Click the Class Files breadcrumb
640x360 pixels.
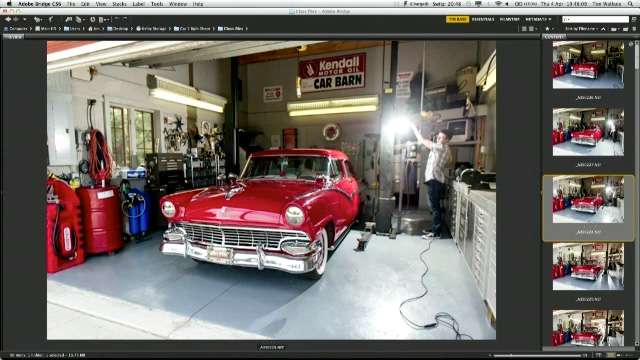pos(231,29)
